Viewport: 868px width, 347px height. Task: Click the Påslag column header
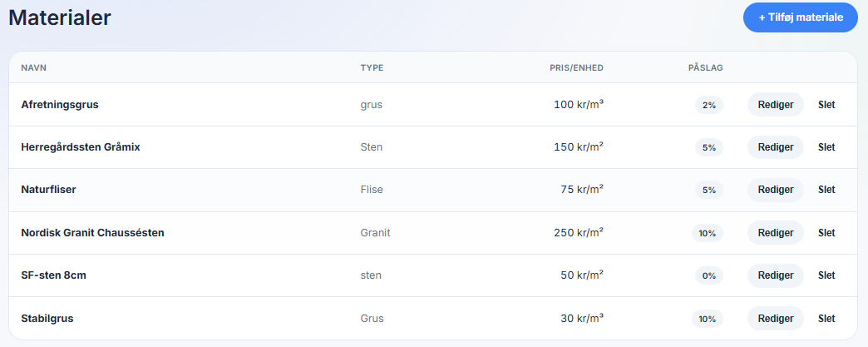coord(705,67)
